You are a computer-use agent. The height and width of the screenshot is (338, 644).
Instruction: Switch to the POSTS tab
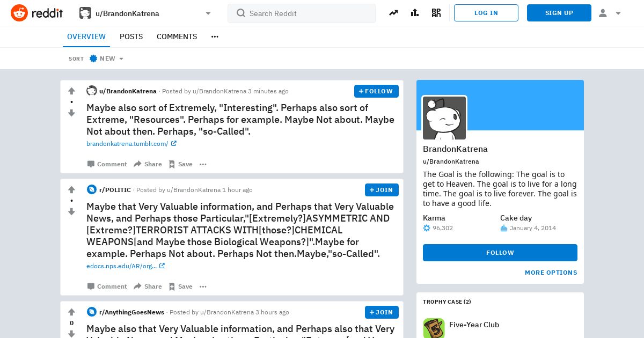pyautogui.click(x=131, y=36)
